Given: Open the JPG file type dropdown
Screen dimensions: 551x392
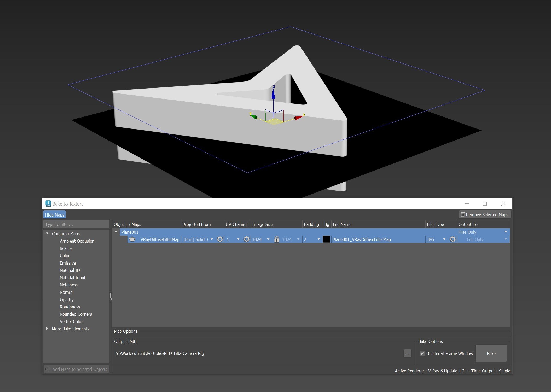Looking at the screenshot, I should coord(444,239).
